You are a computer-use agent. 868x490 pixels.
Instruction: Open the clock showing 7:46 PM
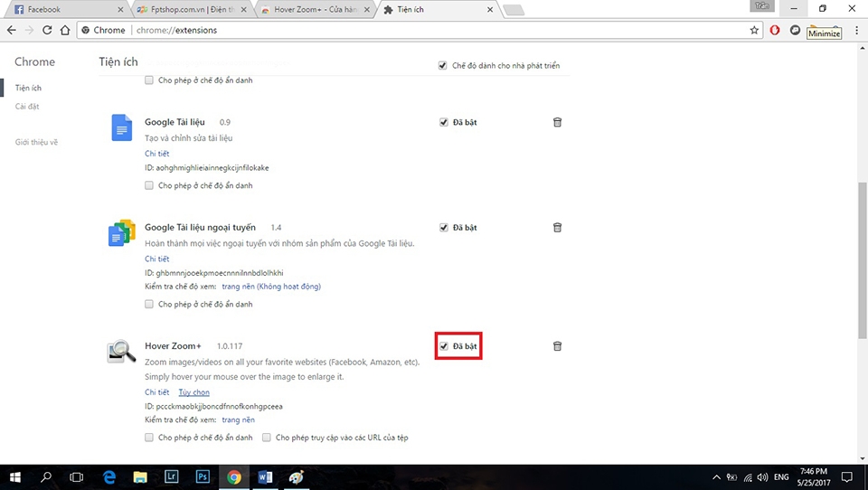click(x=814, y=476)
